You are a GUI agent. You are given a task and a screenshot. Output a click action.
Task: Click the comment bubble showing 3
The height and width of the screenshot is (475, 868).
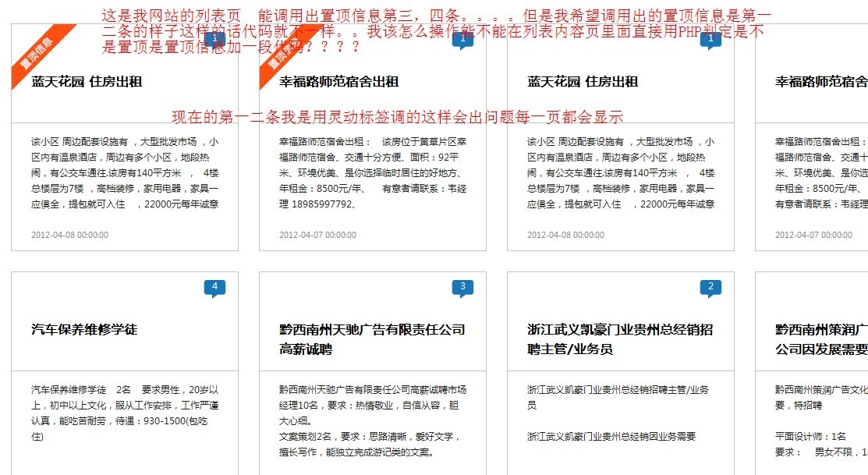click(x=462, y=288)
